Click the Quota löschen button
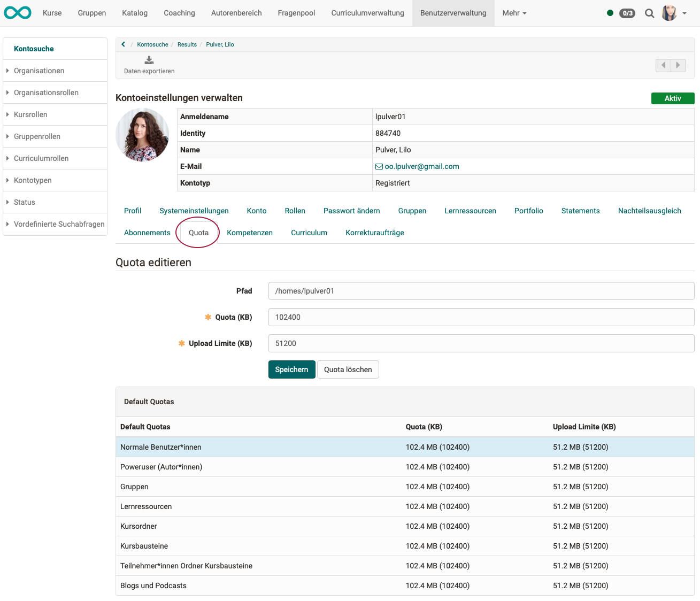 (348, 369)
